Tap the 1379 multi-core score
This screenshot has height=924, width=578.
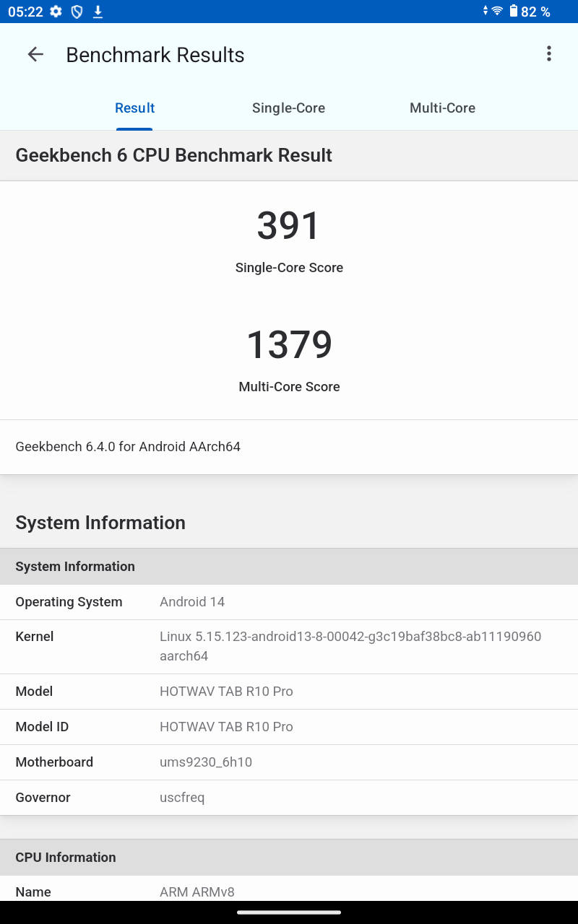coord(289,345)
